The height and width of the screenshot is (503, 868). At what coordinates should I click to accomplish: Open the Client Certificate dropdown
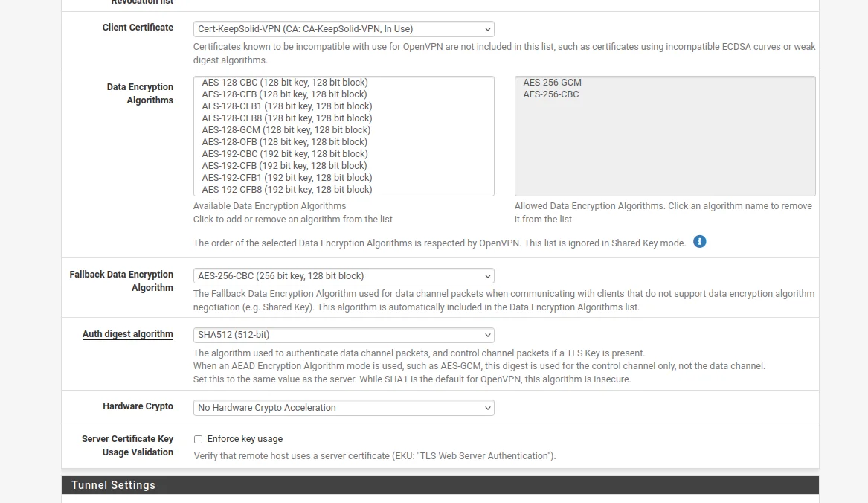click(344, 29)
